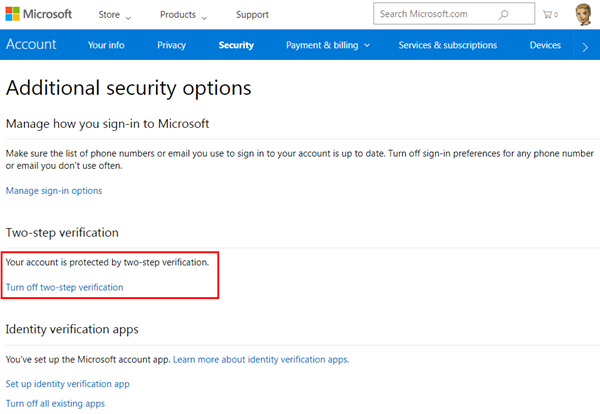The image size is (600, 414).
Task: Open the Support page
Action: 252,15
